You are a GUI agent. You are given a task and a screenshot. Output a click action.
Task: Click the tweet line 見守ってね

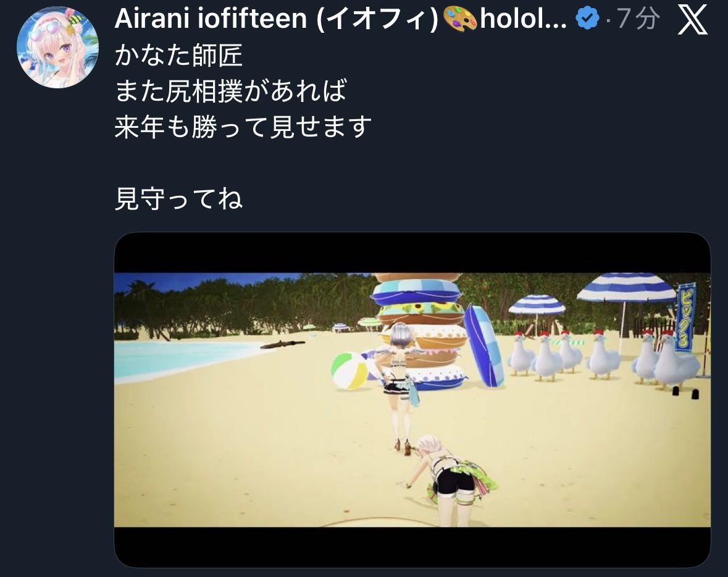178,199
